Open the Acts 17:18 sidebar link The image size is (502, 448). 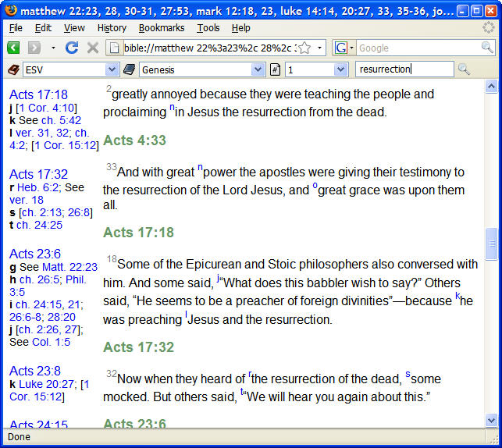[x=38, y=94]
